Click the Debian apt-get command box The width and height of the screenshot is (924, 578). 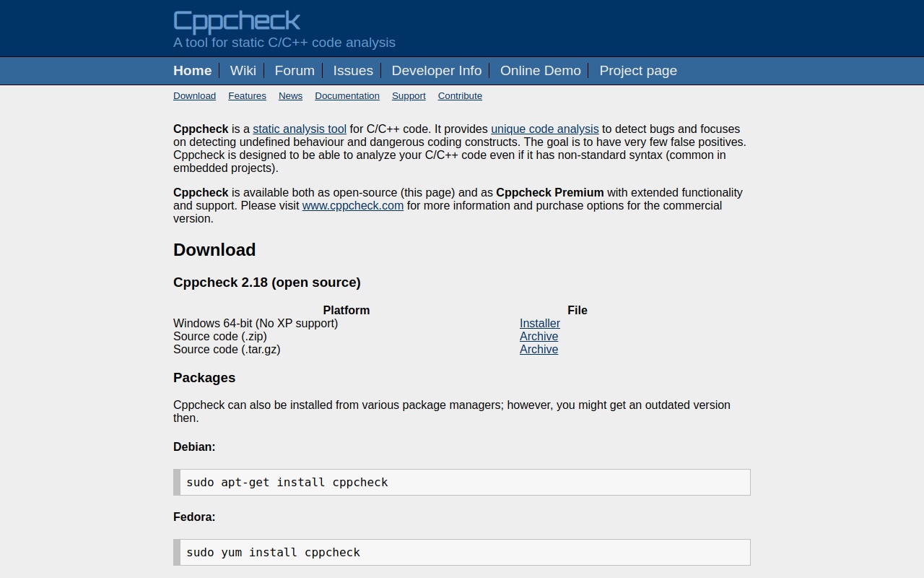pos(462,482)
